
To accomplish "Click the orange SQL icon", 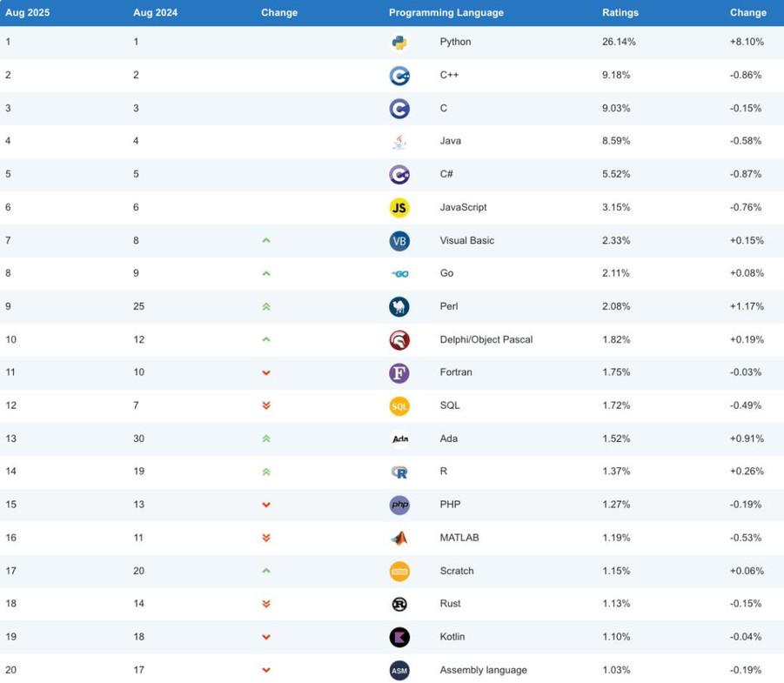I will coord(399,406).
